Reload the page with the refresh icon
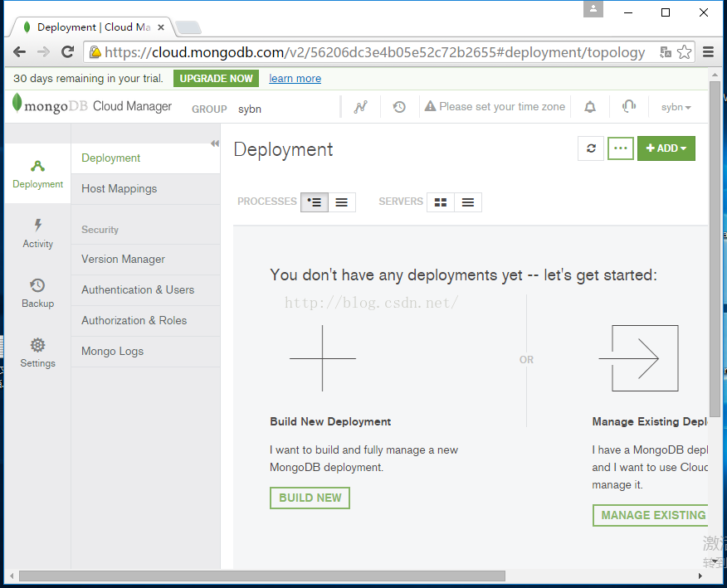 coord(68,52)
